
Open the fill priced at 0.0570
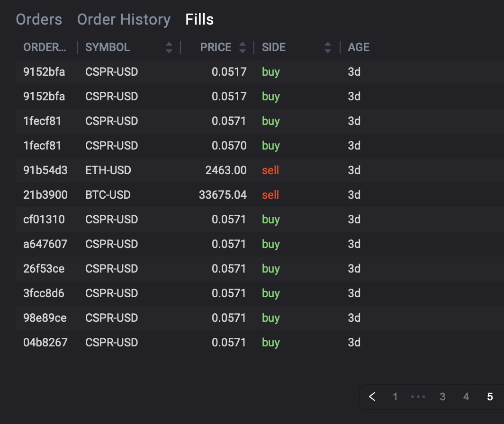click(x=229, y=146)
